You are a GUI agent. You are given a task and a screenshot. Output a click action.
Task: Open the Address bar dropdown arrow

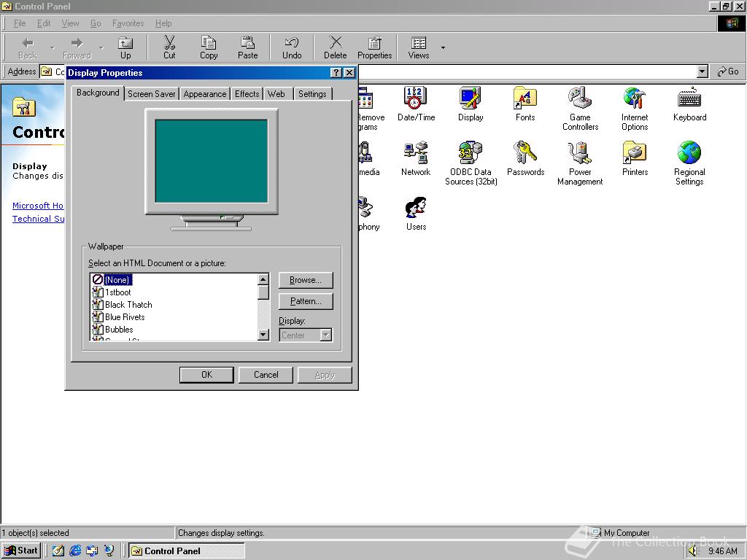(x=702, y=72)
